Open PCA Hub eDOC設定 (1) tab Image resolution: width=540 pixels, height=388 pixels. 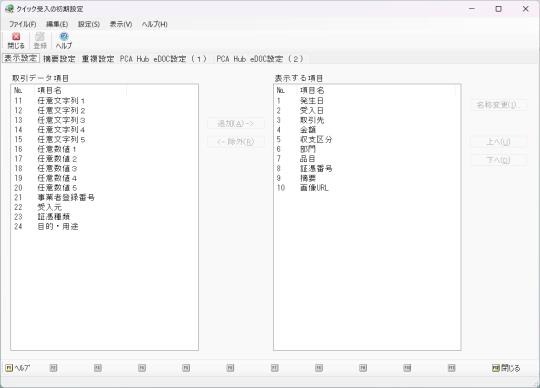pos(163,59)
